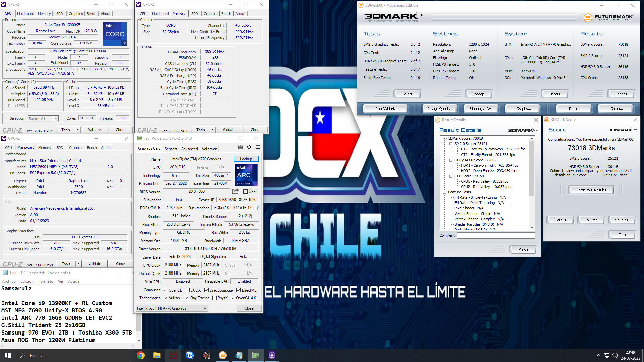Click the Futuremark logo in 3DMark06
Viewport: 644px width, 362px height.
click(608, 18)
